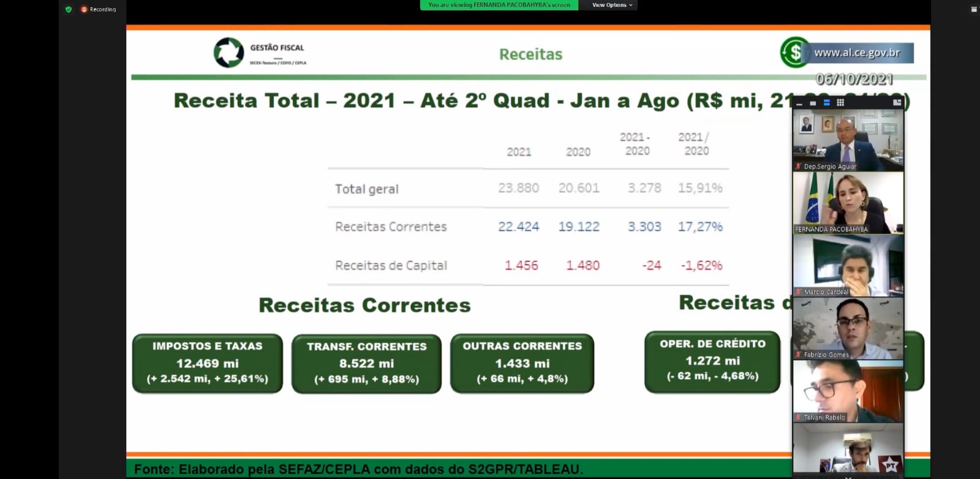This screenshot has height=479, width=980.
Task: Hide the video panel using the minimize-bar icon
Action: (799, 103)
